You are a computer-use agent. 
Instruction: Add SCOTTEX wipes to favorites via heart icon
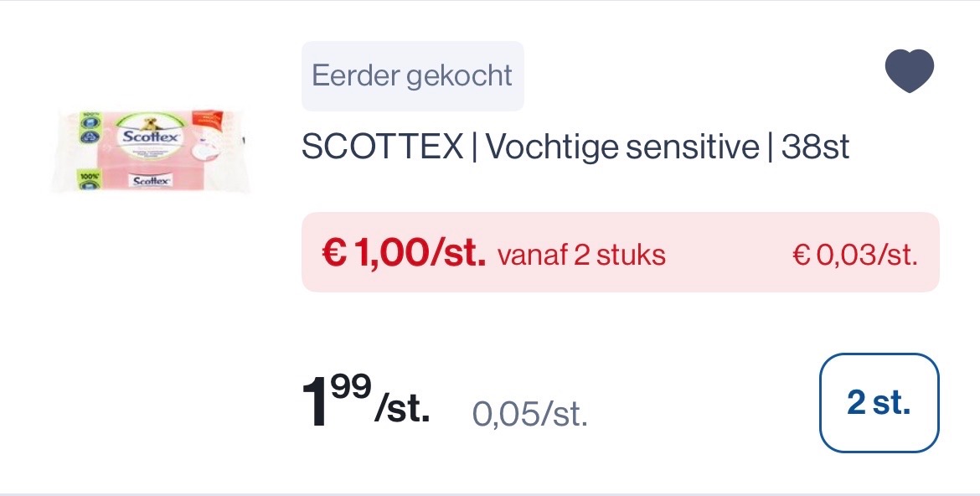click(x=910, y=70)
